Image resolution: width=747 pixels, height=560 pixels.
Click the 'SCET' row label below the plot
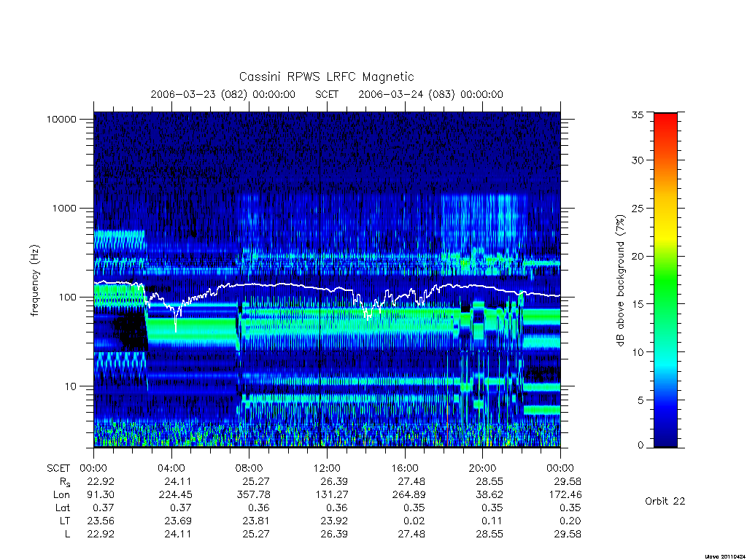58,469
